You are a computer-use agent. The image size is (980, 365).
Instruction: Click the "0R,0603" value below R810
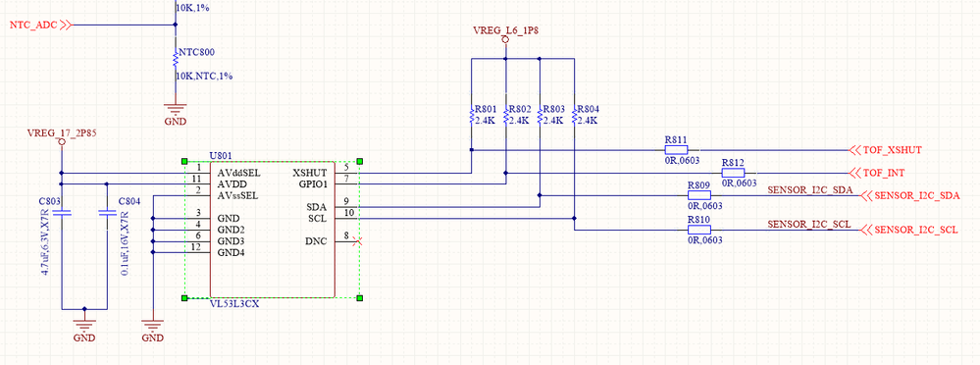tap(705, 240)
